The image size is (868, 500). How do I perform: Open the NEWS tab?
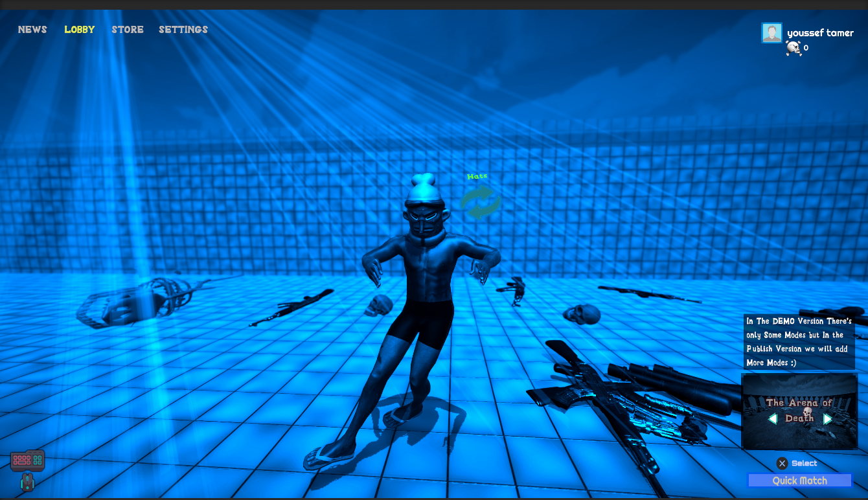click(x=32, y=30)
